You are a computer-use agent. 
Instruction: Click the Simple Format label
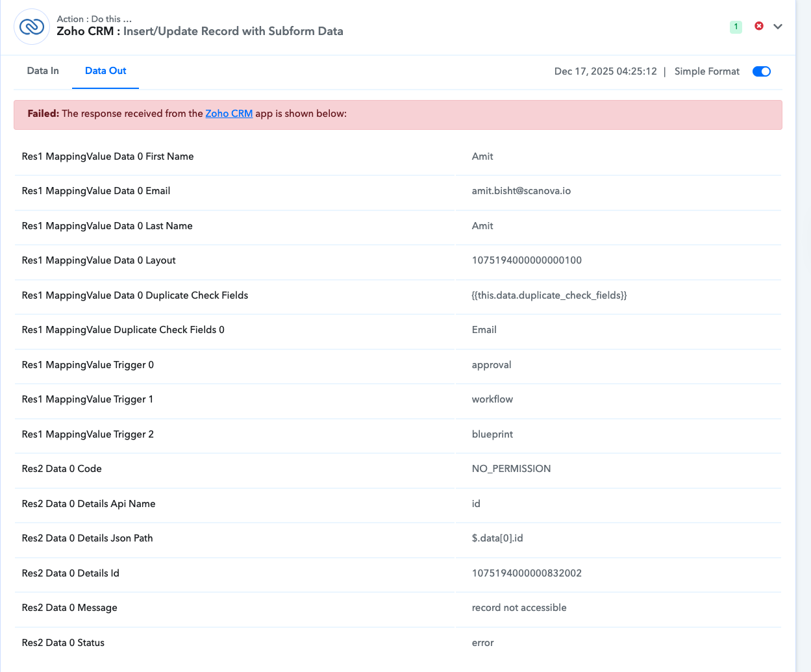point(706,71)
